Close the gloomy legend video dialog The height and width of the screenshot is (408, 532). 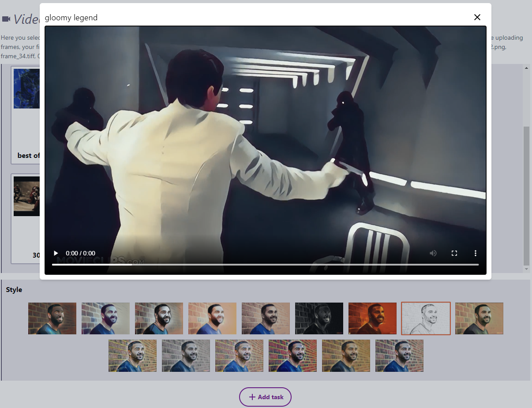click(477, 17)
